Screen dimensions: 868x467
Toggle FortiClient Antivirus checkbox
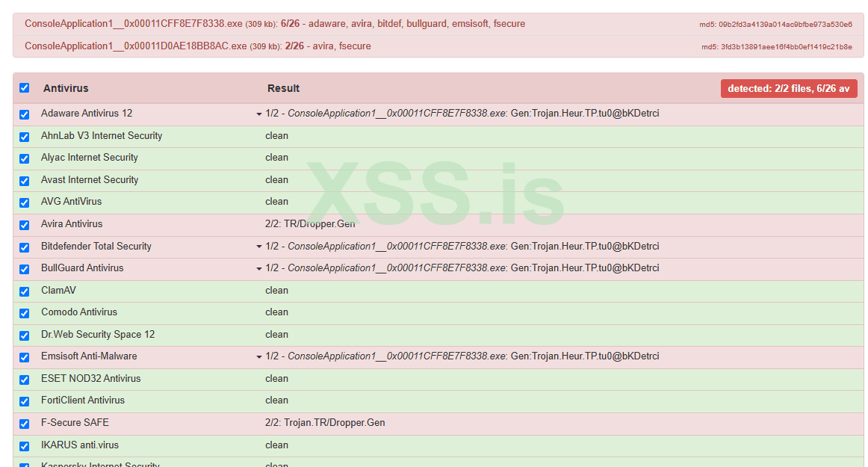coord(25,401)
